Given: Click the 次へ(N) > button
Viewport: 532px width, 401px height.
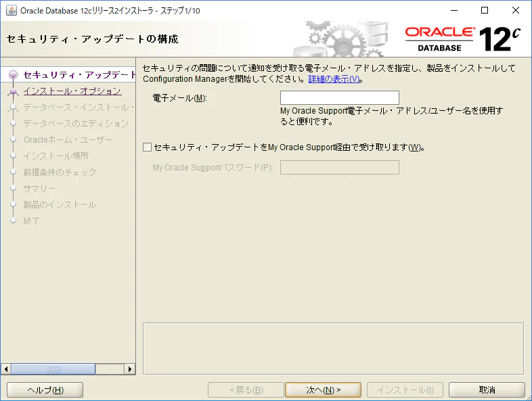Looking at the screenshot, I should click(323, 390).
